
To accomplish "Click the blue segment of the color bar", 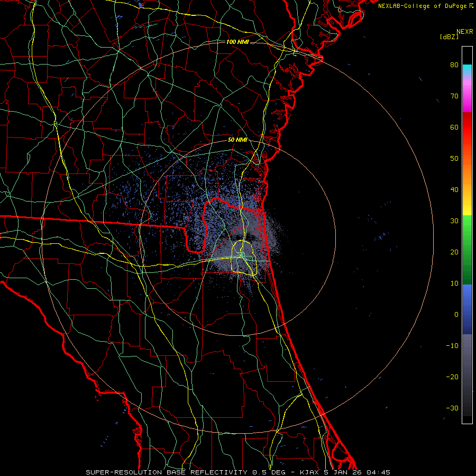I will pos(467,309).
